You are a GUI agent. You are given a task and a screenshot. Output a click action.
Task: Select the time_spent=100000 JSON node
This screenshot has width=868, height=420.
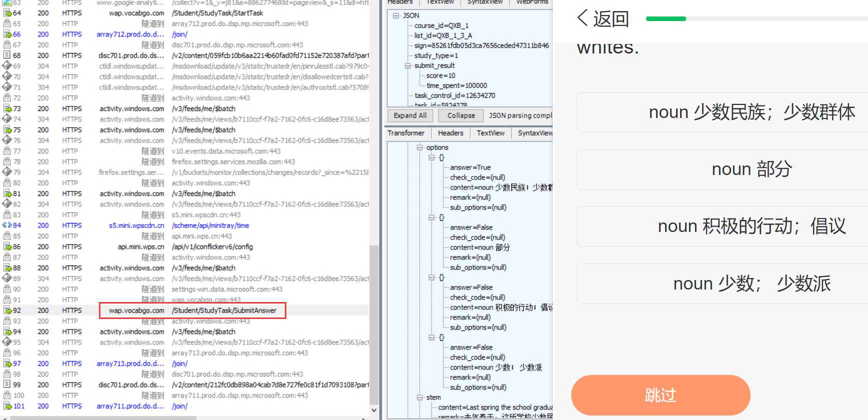(457, 85)
